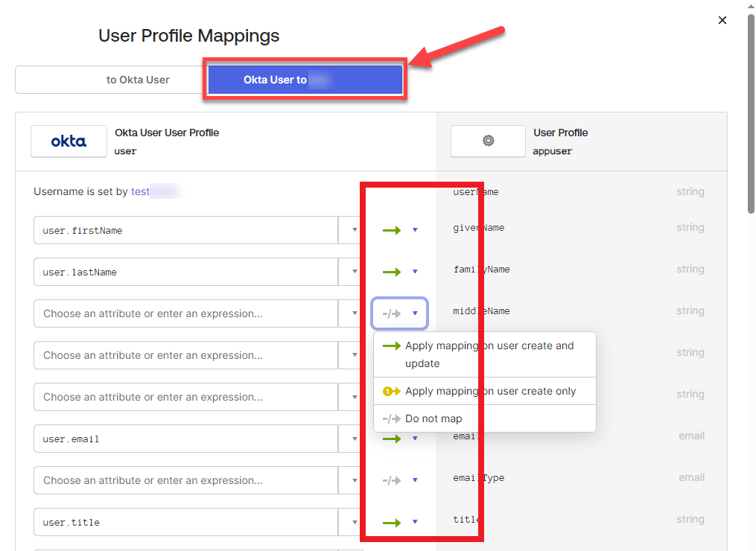Click the 'givenName' attribute label
Screen dimensions: 756x551
coord(478,228)
